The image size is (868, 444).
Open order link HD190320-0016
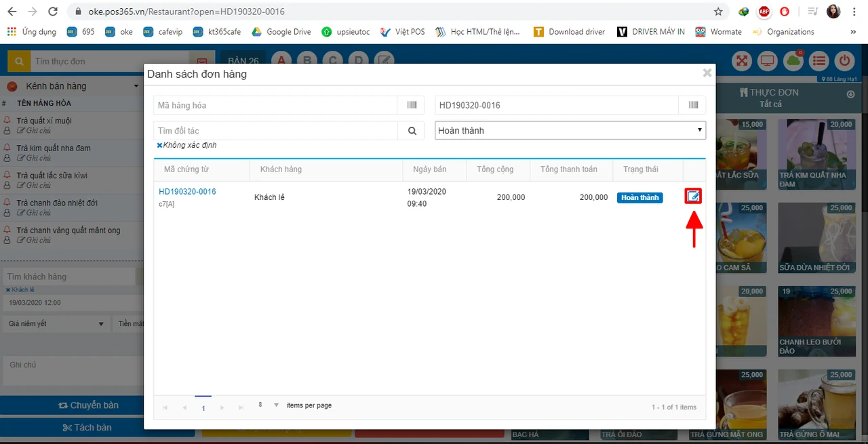(187, 192)
